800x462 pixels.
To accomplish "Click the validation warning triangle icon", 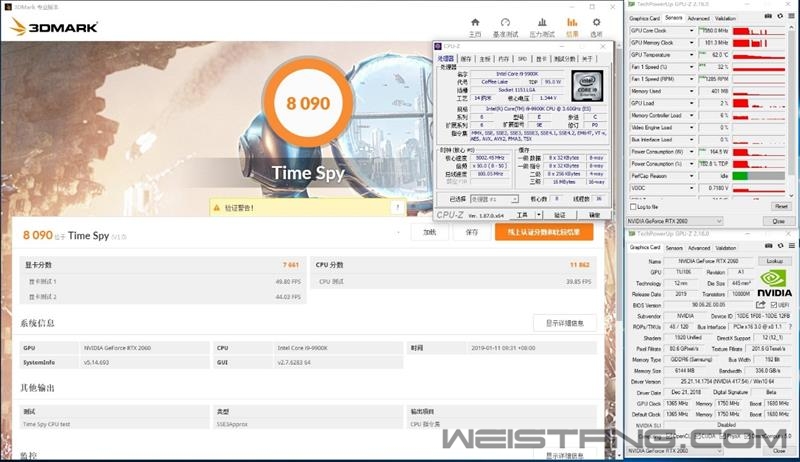I will coord(216,208).
